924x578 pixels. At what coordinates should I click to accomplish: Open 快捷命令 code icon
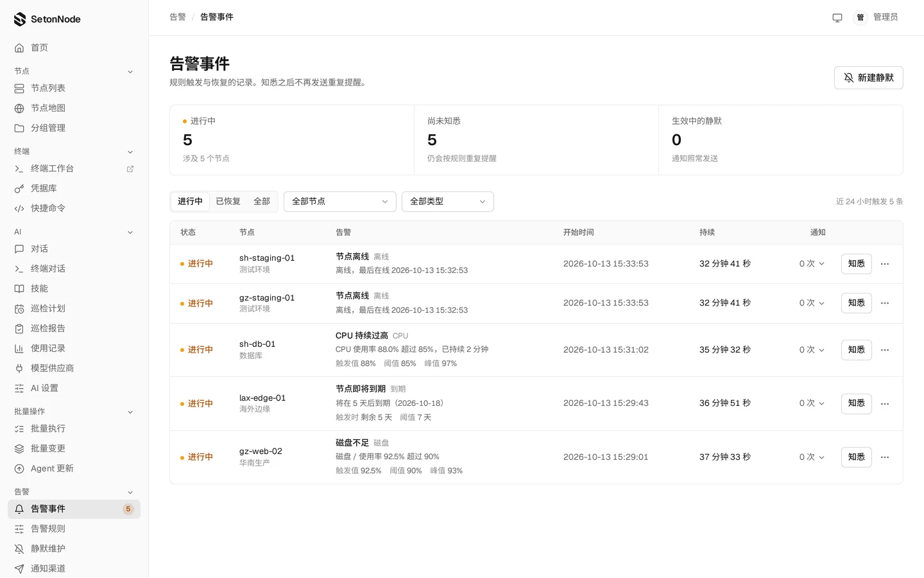[19, 209]
